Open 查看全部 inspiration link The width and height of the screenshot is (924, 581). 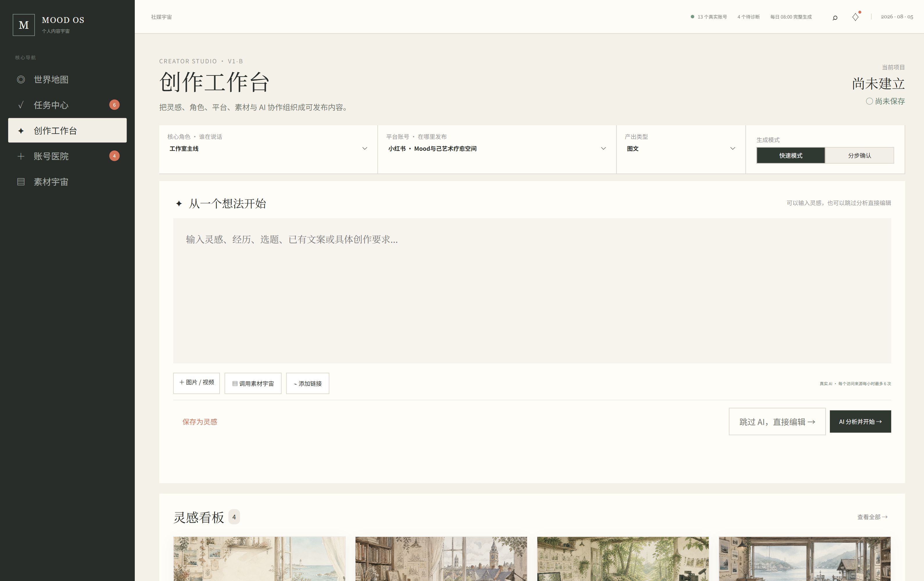pos(872,517)
